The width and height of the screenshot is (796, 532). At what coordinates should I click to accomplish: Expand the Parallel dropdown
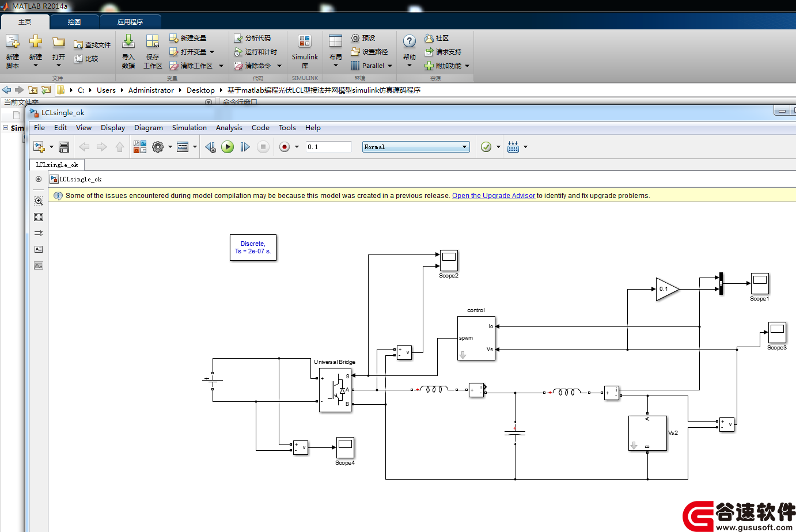coord(390,66)
